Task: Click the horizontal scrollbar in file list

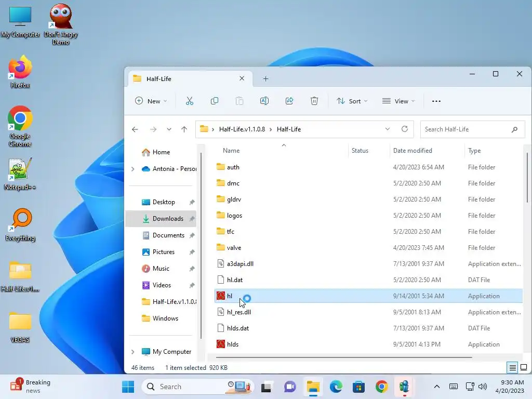Action: pyautogui.click(x=344, y=357)
